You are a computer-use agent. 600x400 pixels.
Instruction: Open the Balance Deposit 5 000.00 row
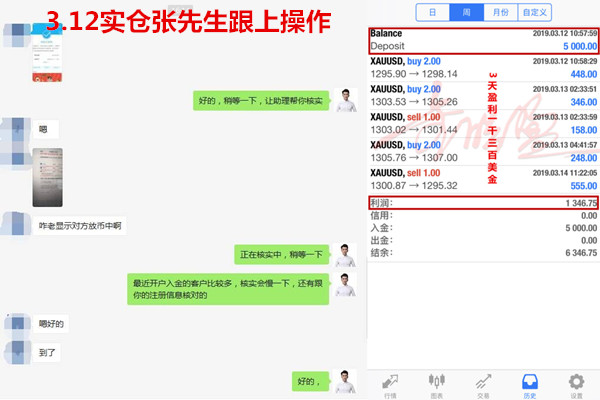(484, 40)
